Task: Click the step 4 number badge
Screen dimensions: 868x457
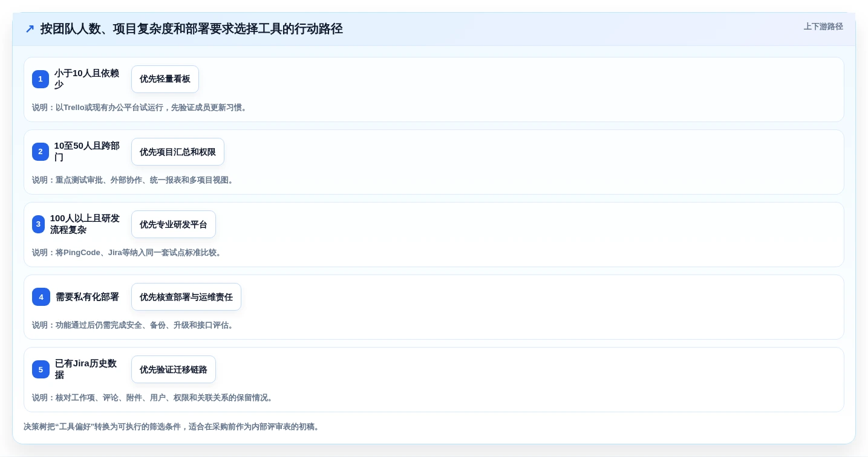Action: pyautogui.click(x=41, y=297)
